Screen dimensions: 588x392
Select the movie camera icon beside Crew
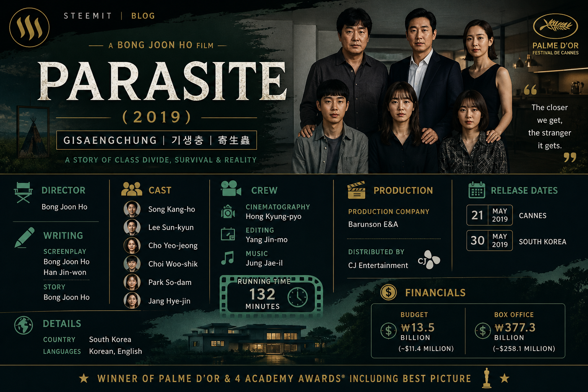[x=231, y=188]
